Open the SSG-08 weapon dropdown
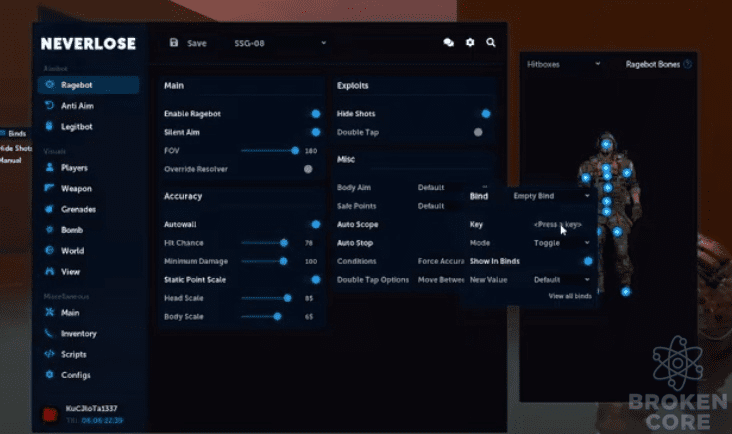This screenshot has height=434, width=732. [x=280, y=43]
